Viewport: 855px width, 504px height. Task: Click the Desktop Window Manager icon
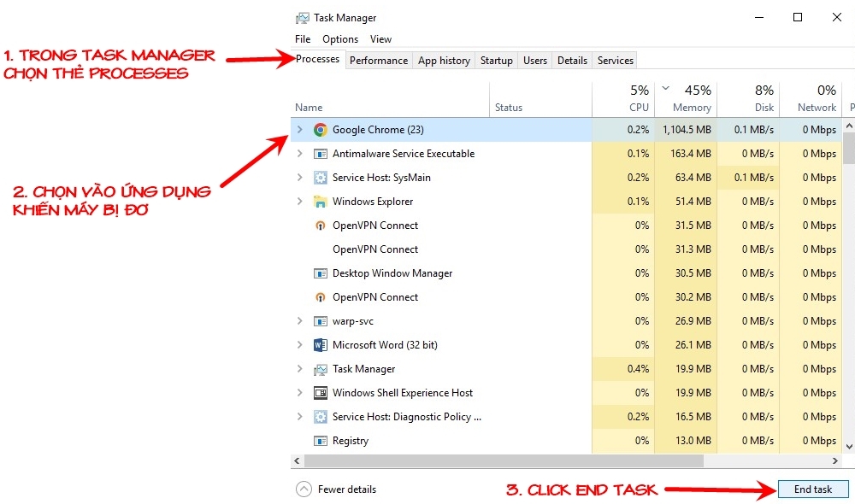(321, 273)
